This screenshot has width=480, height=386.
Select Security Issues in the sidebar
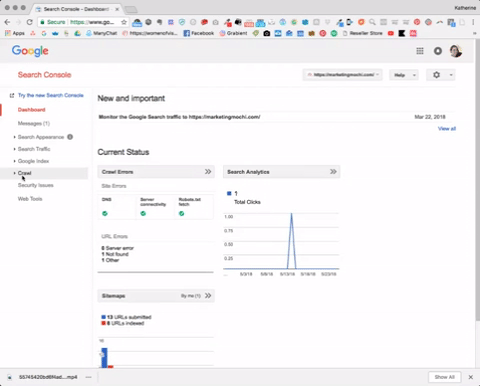pos(36,185)
